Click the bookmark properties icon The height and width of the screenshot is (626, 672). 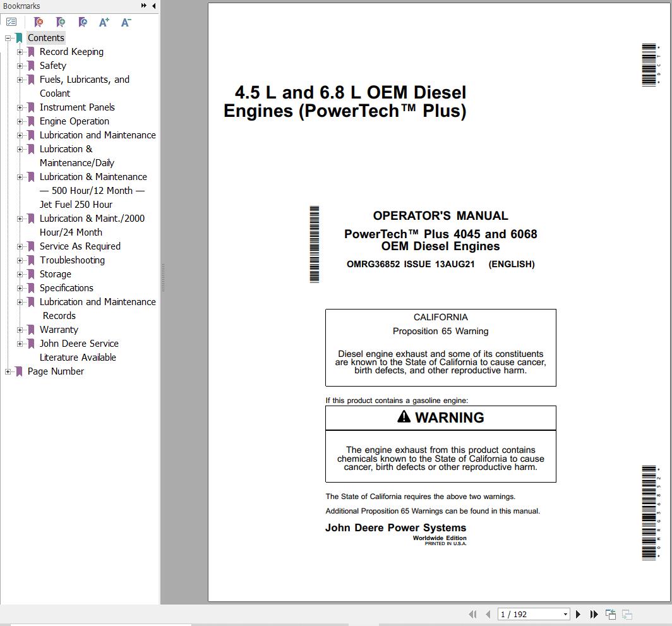(83, 22)
